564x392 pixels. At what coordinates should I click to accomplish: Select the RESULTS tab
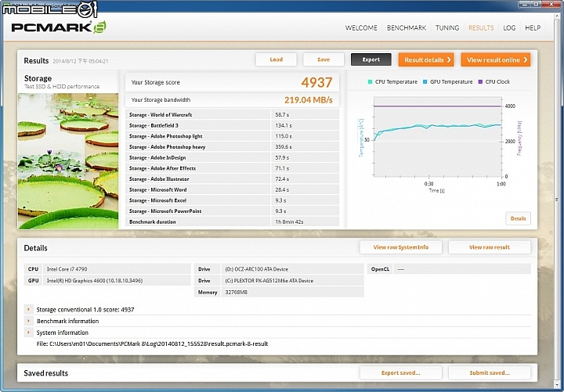[481, 27]
